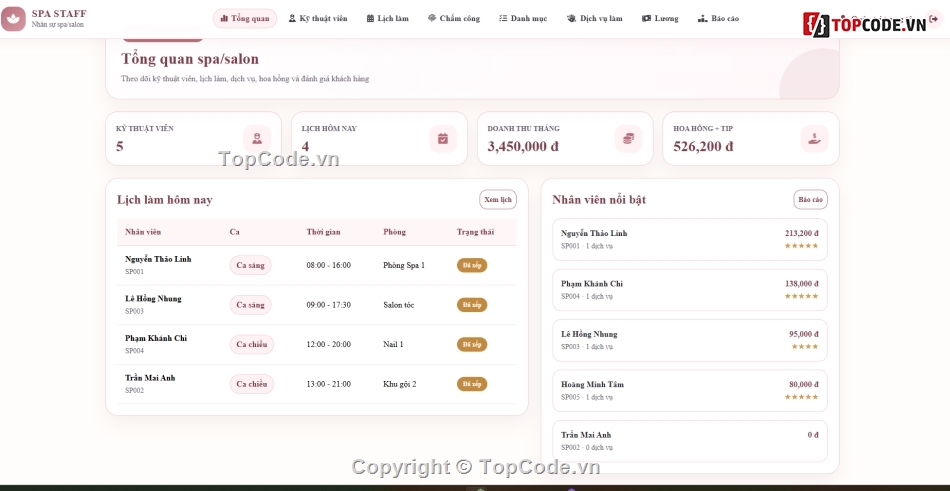The height and width of the screenshot is (491, 950).
Task: Click Ca chiều badge for Phạm Khánh Chi
Action: click(x=251, y=344)
